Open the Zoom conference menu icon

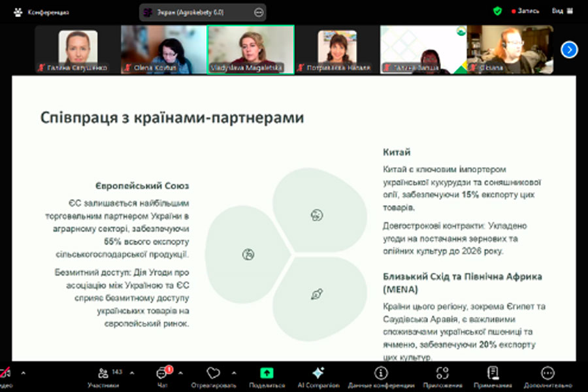[x=18, y=12]
